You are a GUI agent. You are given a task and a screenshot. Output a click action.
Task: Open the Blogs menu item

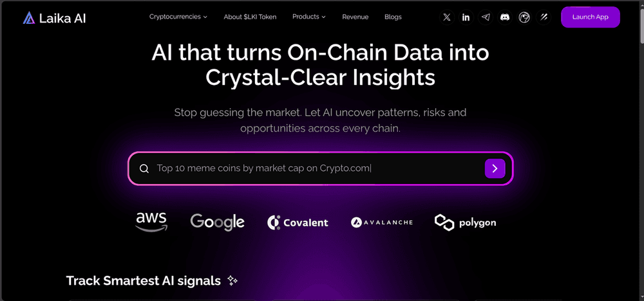pos(393,17)
